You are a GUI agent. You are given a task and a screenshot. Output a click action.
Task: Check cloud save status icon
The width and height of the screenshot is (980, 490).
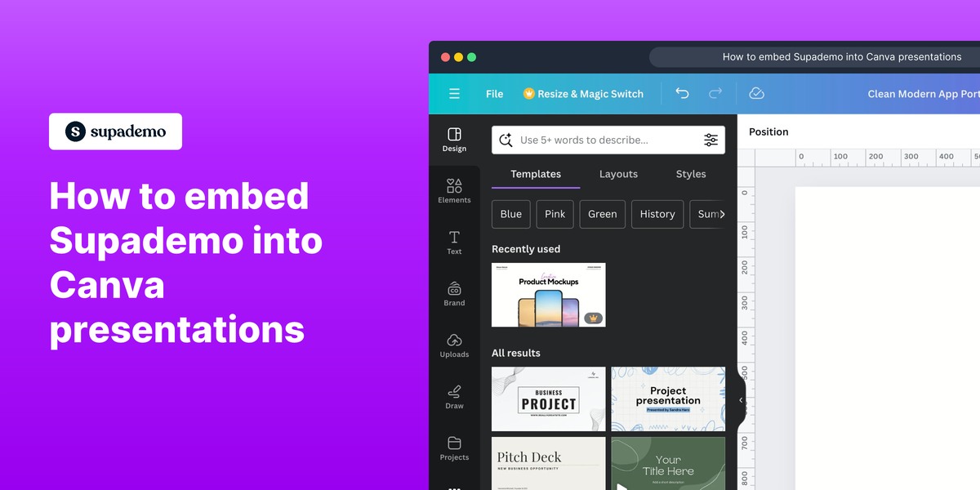click(757, 94)
